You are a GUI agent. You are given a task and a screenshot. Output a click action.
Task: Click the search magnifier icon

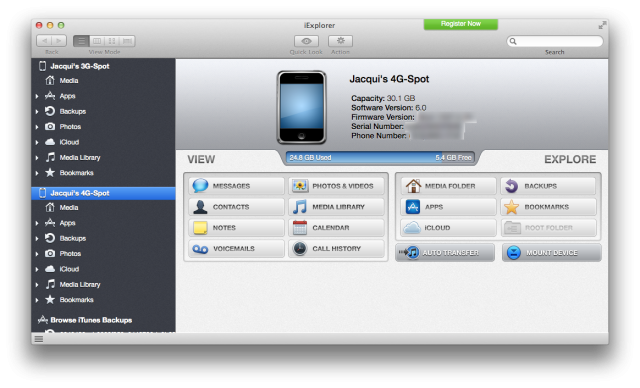coord(513,41)
